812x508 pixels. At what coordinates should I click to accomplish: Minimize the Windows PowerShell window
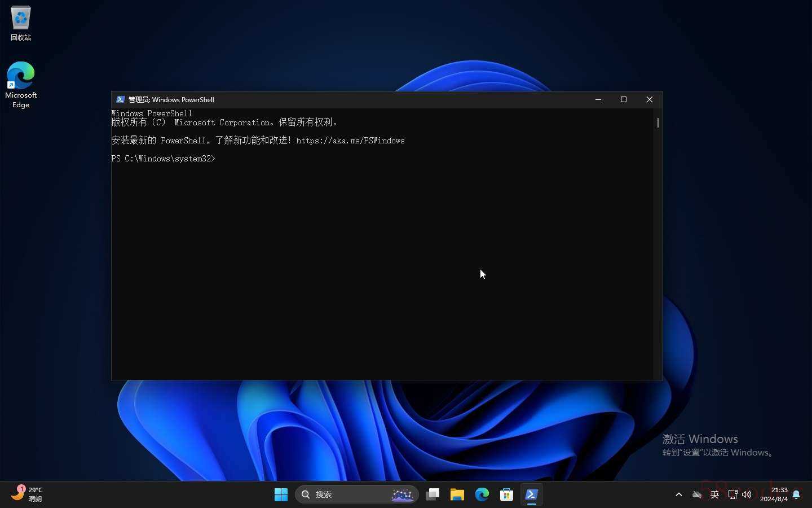pos(598,99)
